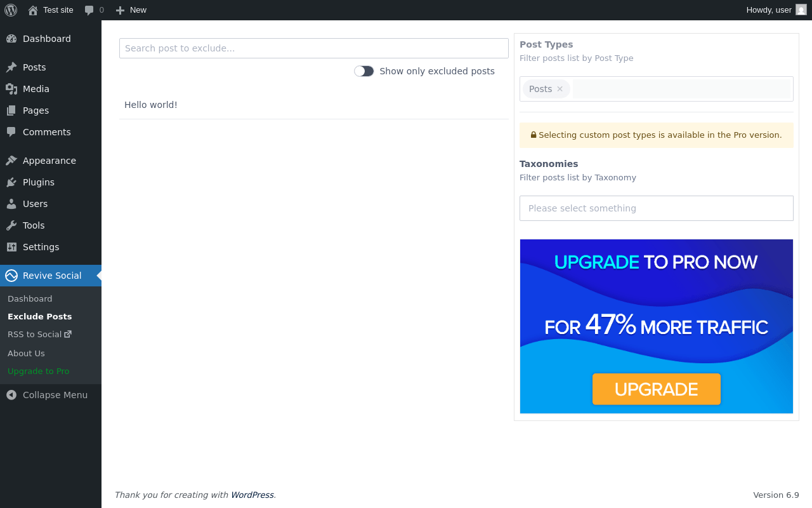Click the user avatar icon
Viewport: 812px width, 508px height.
(x=801, y=10)
